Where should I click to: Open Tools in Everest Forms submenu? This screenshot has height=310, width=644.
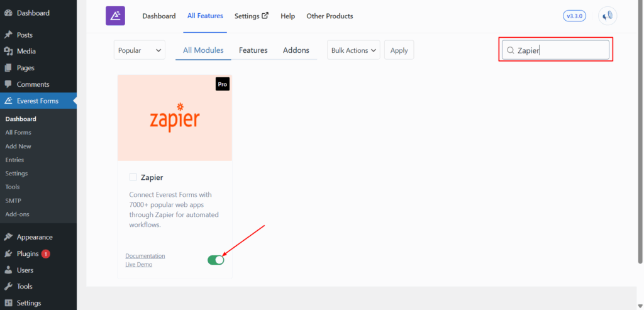(x=13, y=187)
